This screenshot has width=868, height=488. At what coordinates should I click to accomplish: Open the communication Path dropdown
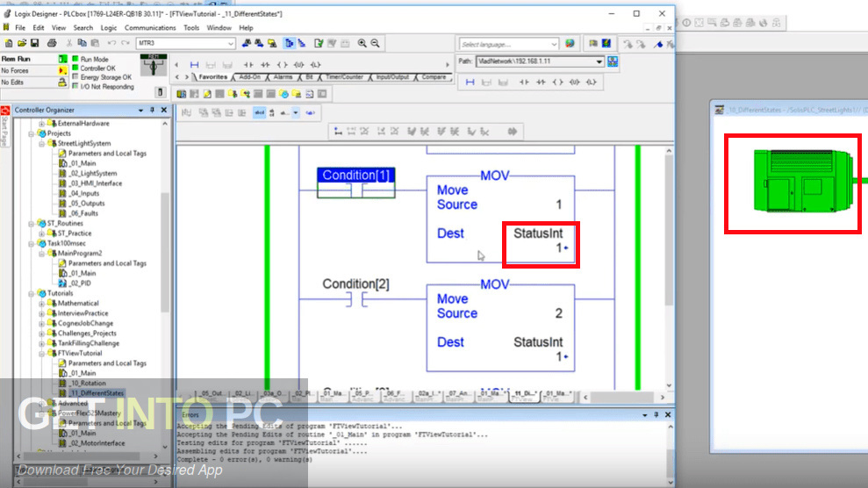(599, 61)
